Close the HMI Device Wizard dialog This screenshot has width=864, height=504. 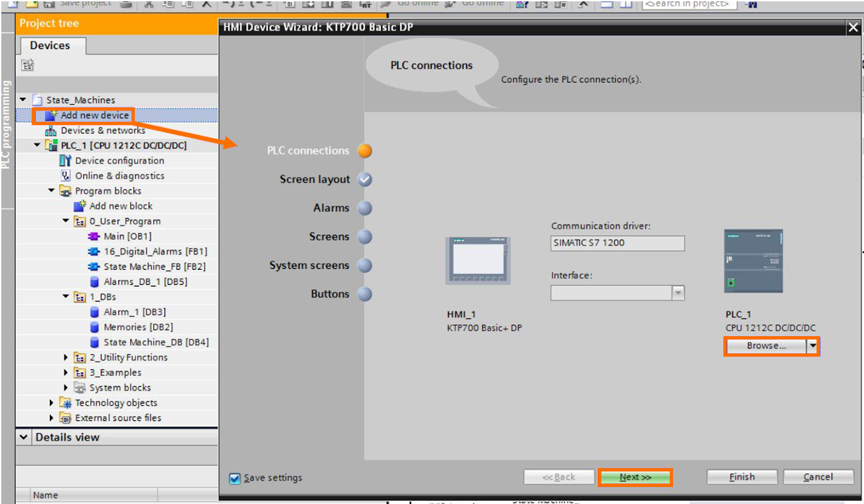pos(853,27)
